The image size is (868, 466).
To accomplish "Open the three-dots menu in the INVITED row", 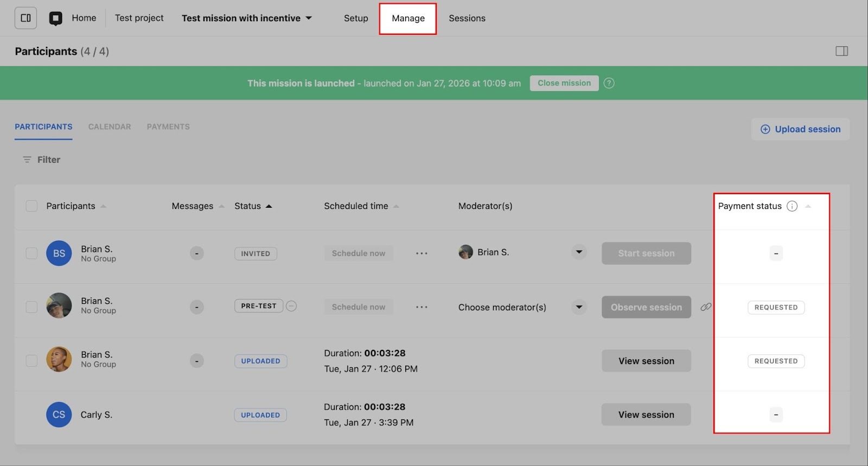I will pos(422,253).
